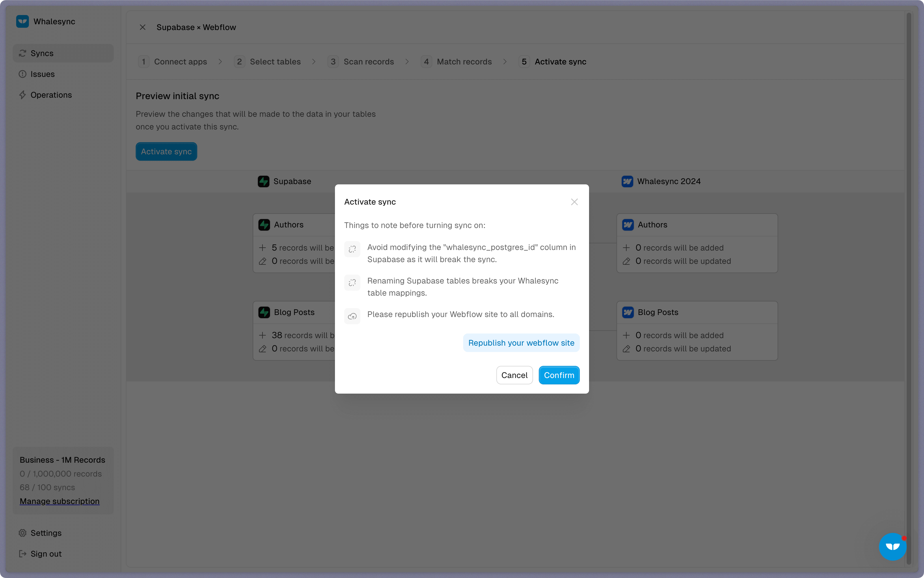Click pencil icon in left Blog Posts card

click(x=263, y=349)
